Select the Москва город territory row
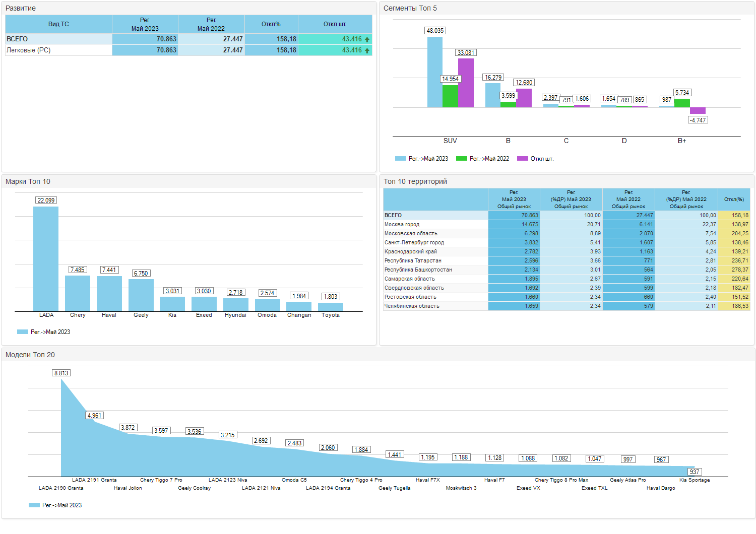The height and width of the screenshot is (534, 756). (x=402, y=225)
